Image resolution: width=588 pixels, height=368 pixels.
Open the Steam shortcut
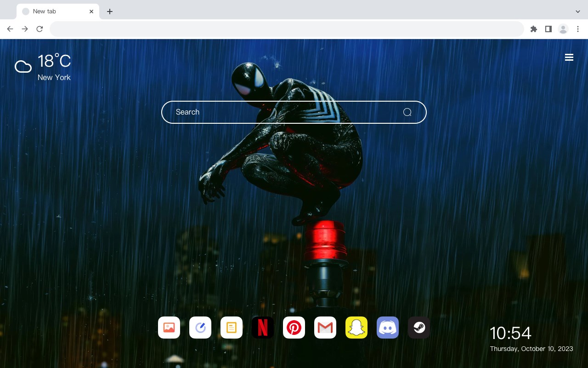419,328
